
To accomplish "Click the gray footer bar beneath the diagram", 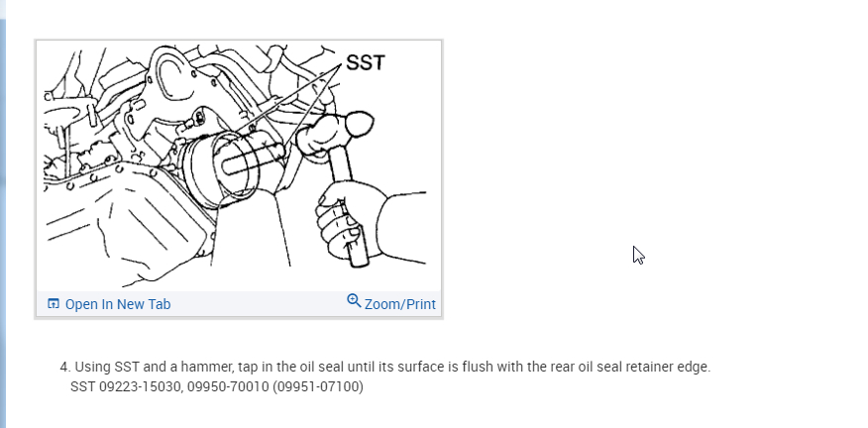I will point(239,304).
